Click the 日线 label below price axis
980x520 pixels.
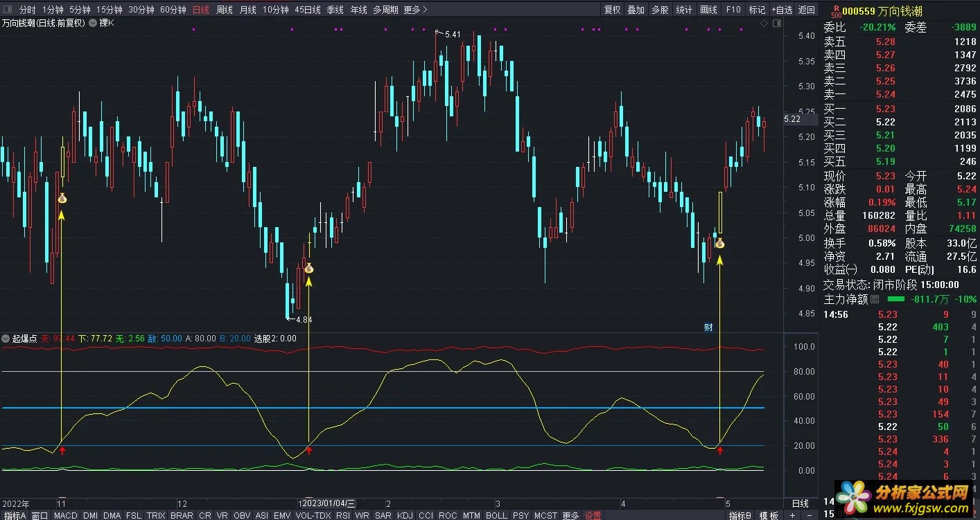pos(800,503)
